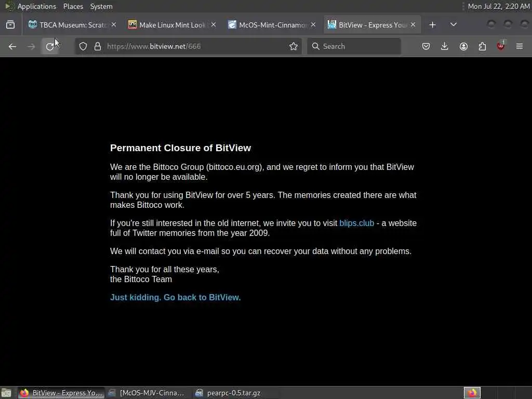
Task: Open the tracking protection shield icon
Action: [83, 46]
